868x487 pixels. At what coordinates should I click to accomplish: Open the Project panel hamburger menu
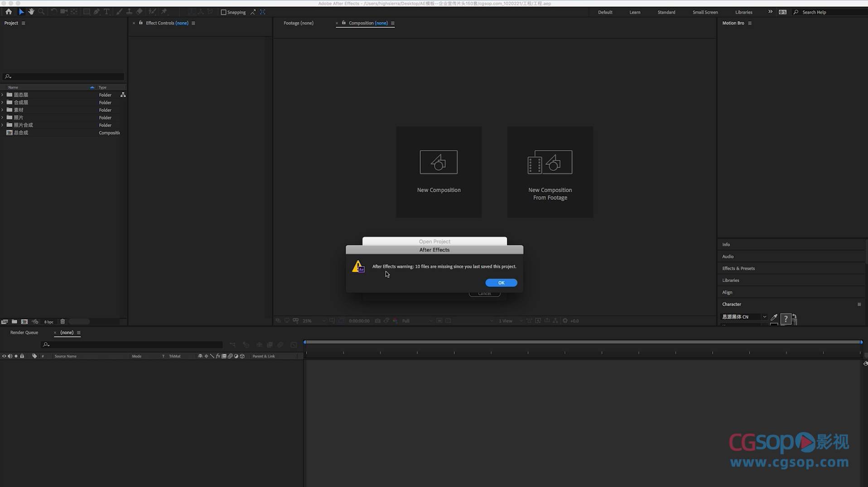click(x=24, y=23)
